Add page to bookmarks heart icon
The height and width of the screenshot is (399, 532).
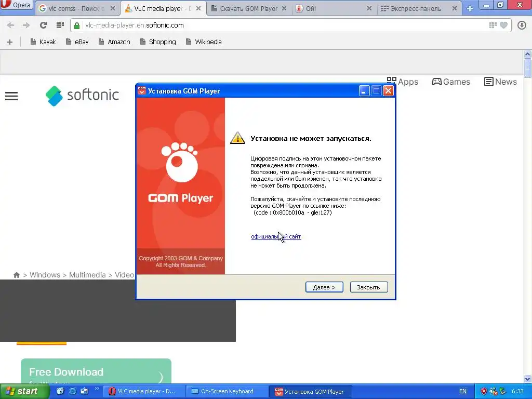[x=504, y=25]
